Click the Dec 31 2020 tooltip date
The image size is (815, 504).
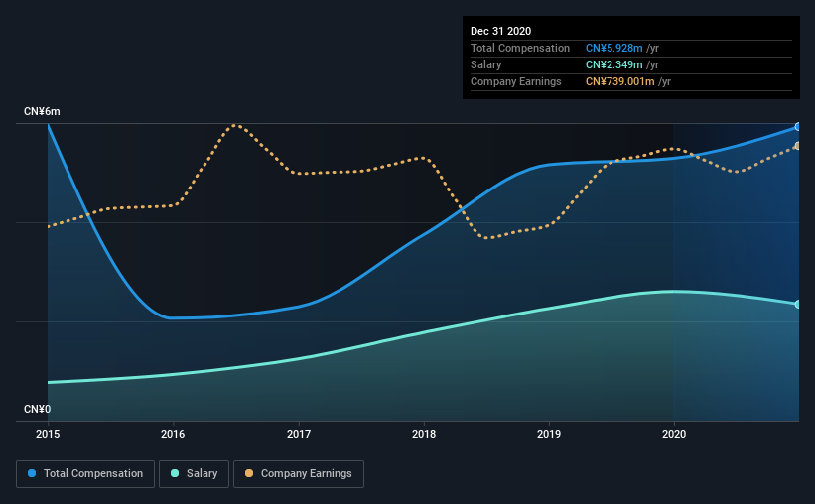point(500,31)
